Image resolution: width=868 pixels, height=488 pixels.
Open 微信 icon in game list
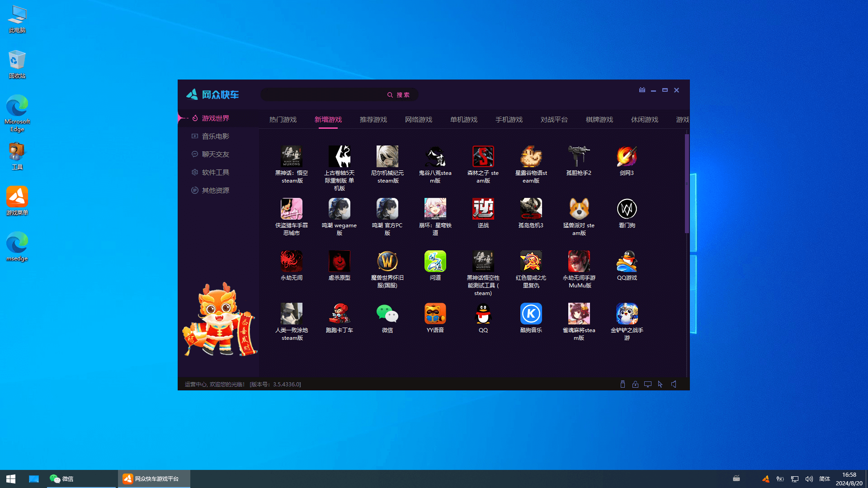pyautogui.click(x=387, y=314)
